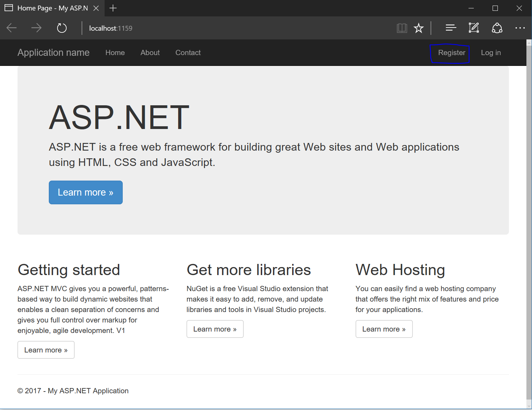Click the ASP.NET jumbotron heading
This screenshot has width=532, height=410.
[x=119, y=117]
